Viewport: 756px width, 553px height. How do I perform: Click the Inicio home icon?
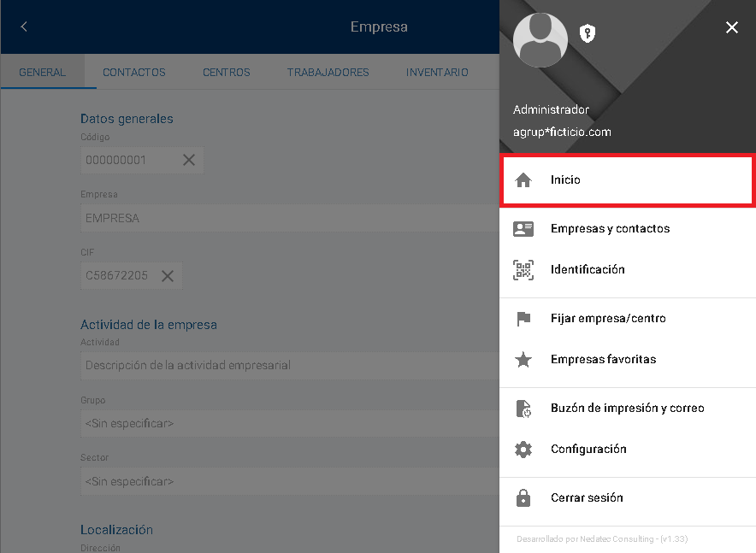(523, 180)
